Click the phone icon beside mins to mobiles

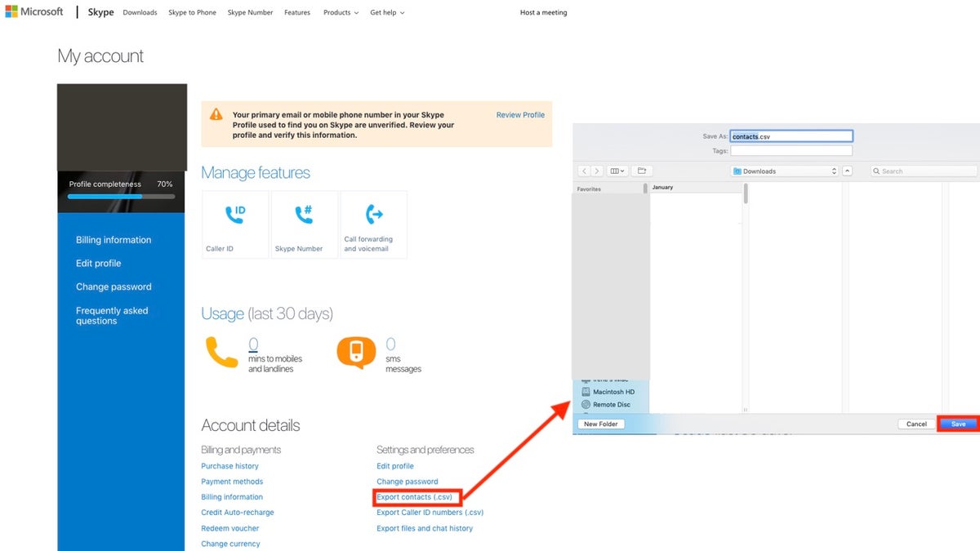point(222,351)
